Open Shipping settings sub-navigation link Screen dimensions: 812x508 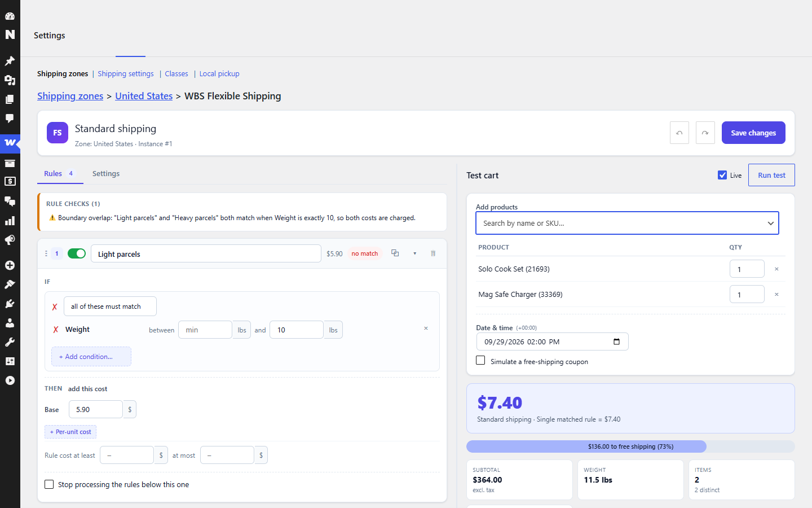click(x=126, y=74)
